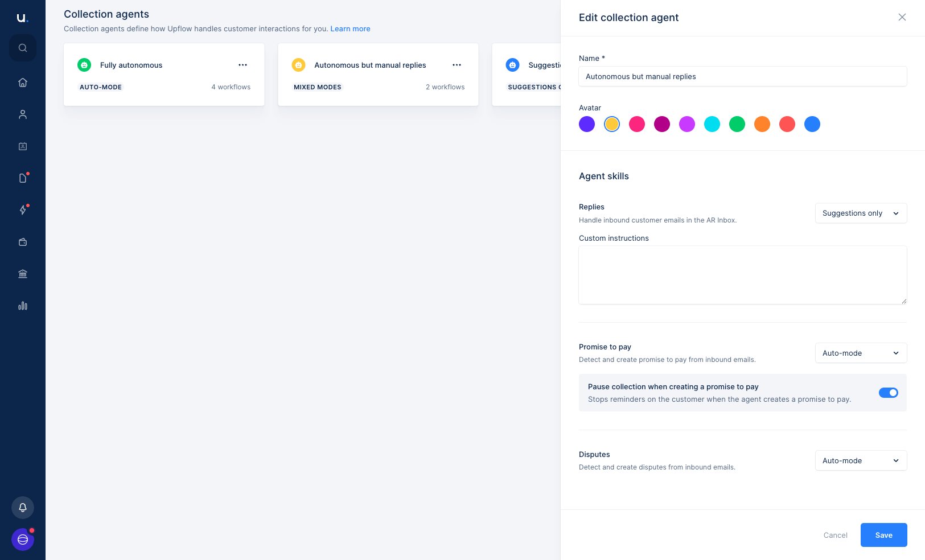
Task: Open the Promise to pay mode dropdown
Action: click(x=861, y=353)
